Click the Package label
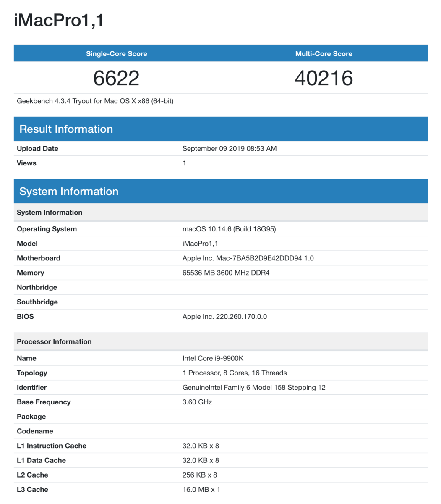441x504 pixels. coord(31,417)
